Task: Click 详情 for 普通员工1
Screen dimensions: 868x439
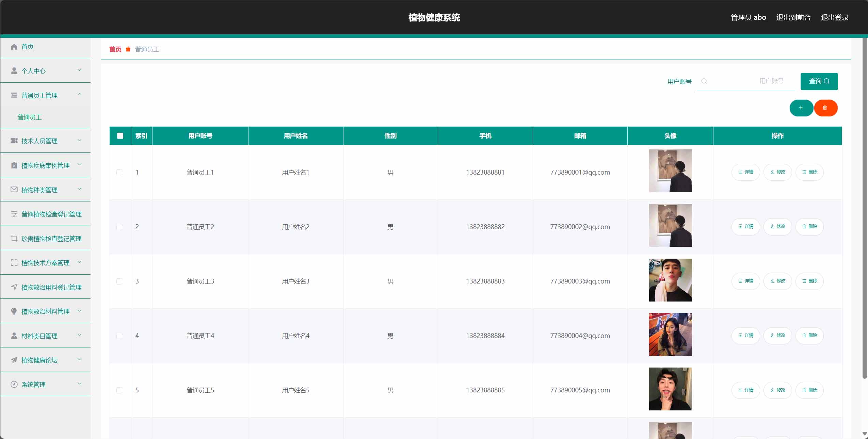Action: 745,172
